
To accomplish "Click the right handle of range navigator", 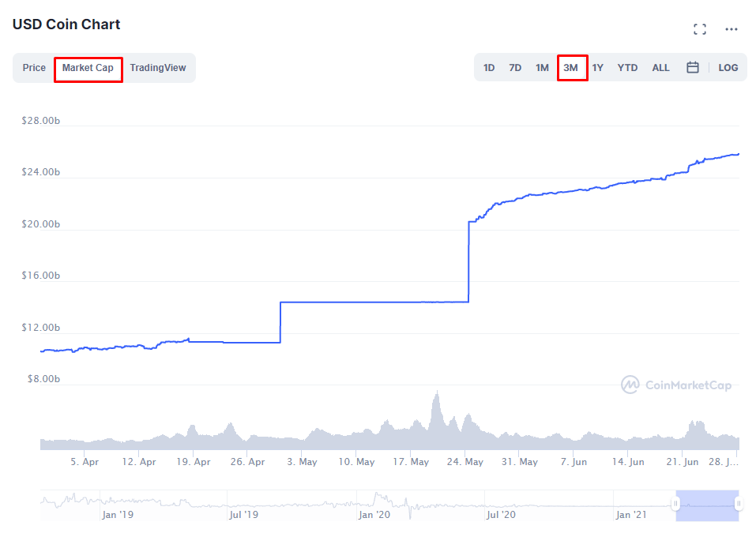I will tap(738, 504).
